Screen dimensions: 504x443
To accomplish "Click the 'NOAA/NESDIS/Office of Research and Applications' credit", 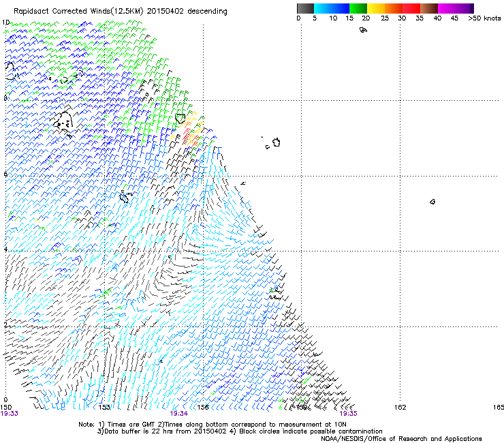I will tap(401, 439).
